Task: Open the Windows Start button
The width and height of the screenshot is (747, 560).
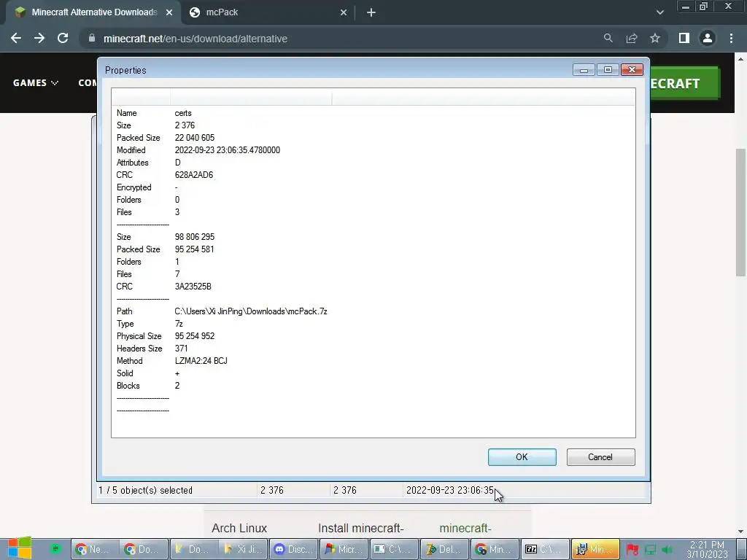Action: point(19,548)
